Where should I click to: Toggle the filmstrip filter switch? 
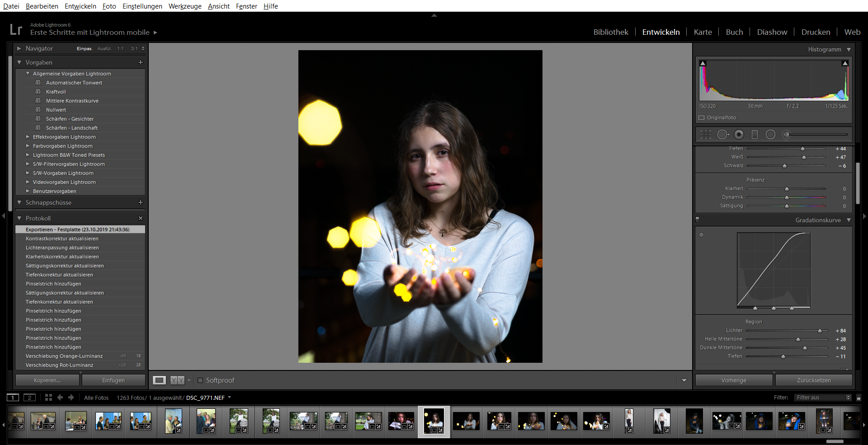[x=859, y=398]
